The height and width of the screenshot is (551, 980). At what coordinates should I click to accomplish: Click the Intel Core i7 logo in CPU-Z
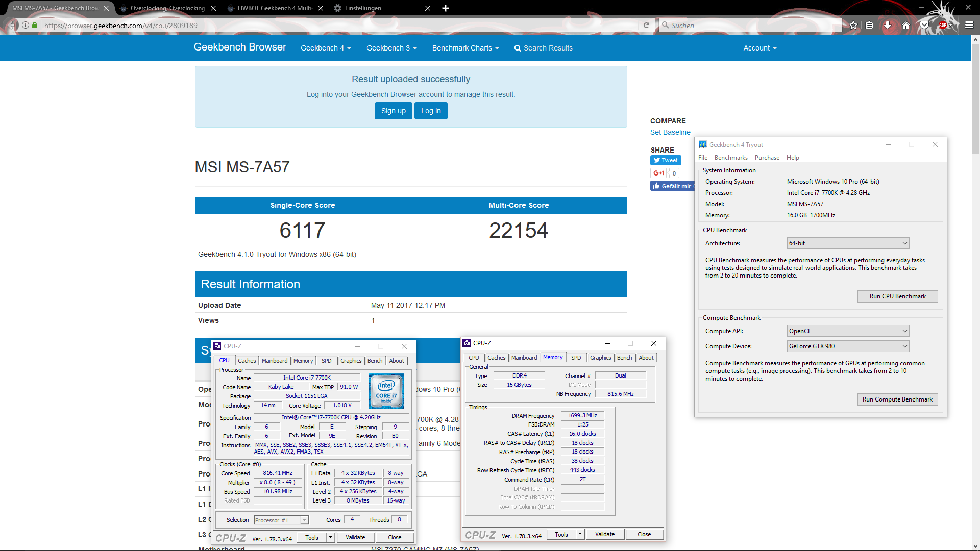click(386, 391)
